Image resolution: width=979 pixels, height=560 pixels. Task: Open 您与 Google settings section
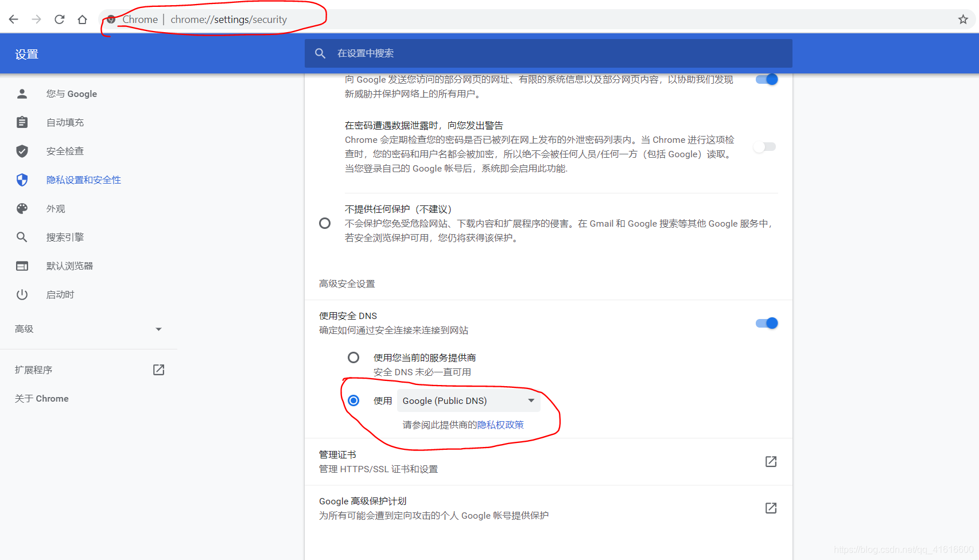point(71,94)
